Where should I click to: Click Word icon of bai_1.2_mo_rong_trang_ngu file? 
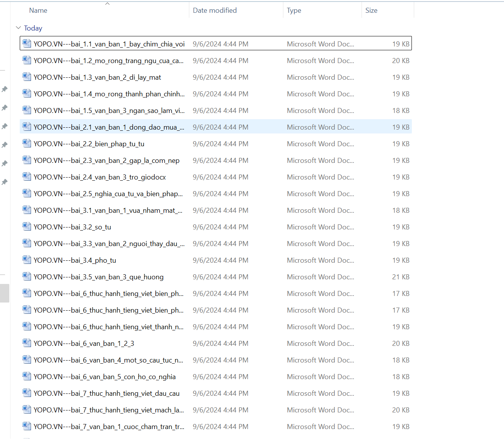point(27,60)
